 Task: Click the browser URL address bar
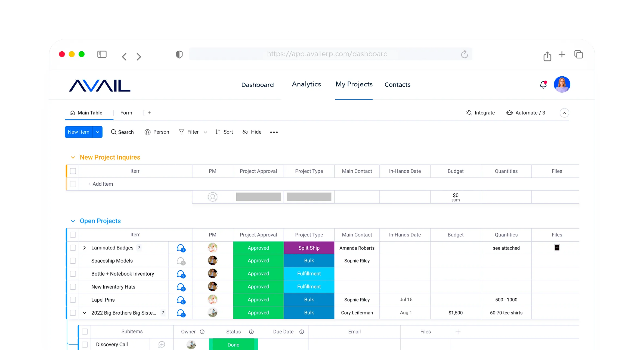tap(327, 54)
